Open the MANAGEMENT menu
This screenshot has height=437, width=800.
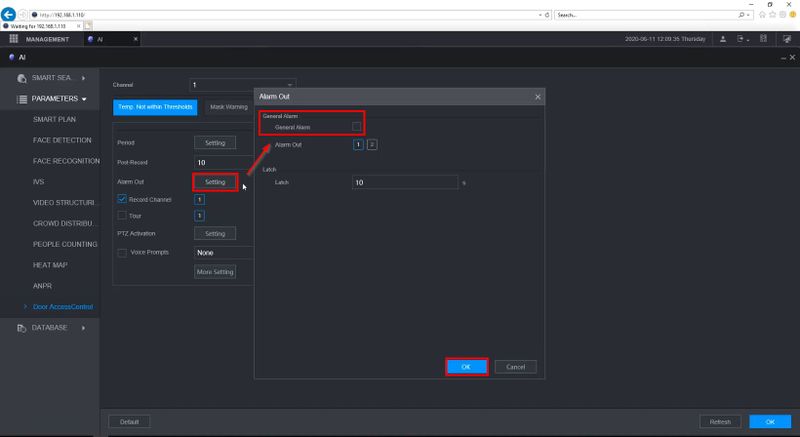47,39
